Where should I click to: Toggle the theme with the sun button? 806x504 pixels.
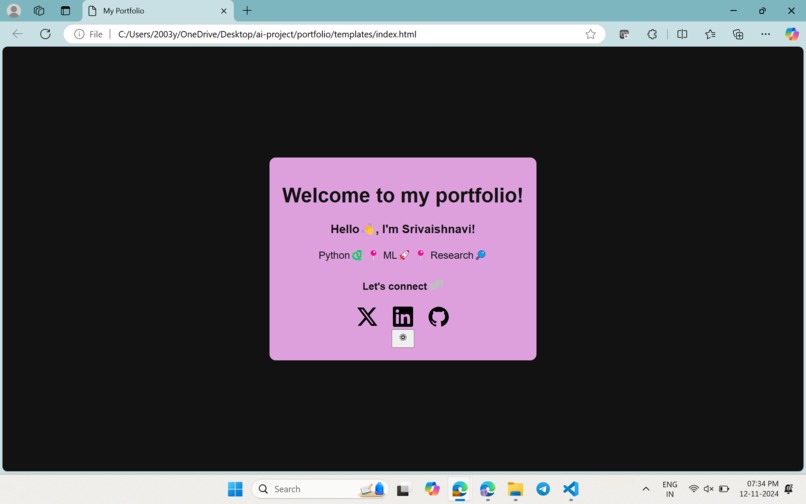[x=402, y=338]
